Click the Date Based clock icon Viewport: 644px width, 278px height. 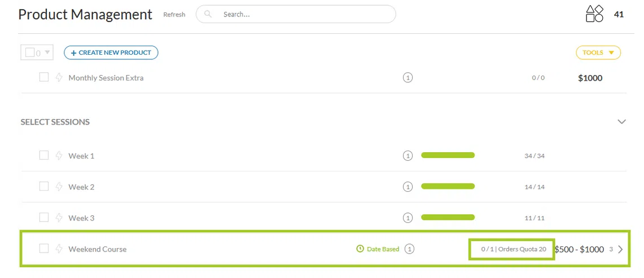(360, 249)
